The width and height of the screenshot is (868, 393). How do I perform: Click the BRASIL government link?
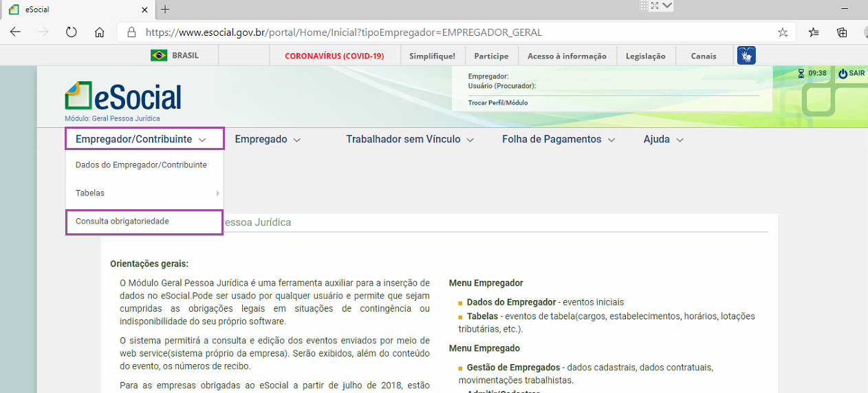(185, 56)
